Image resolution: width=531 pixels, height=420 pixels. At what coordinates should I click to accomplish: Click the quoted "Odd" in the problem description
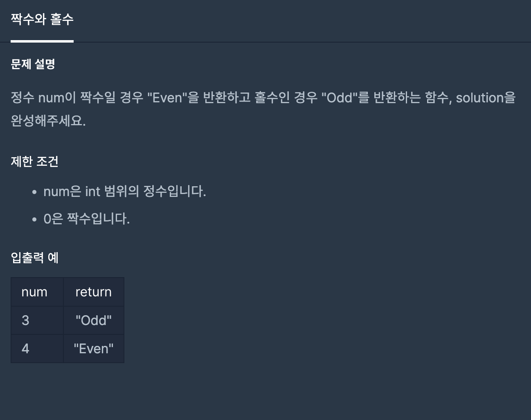[340, 98]
